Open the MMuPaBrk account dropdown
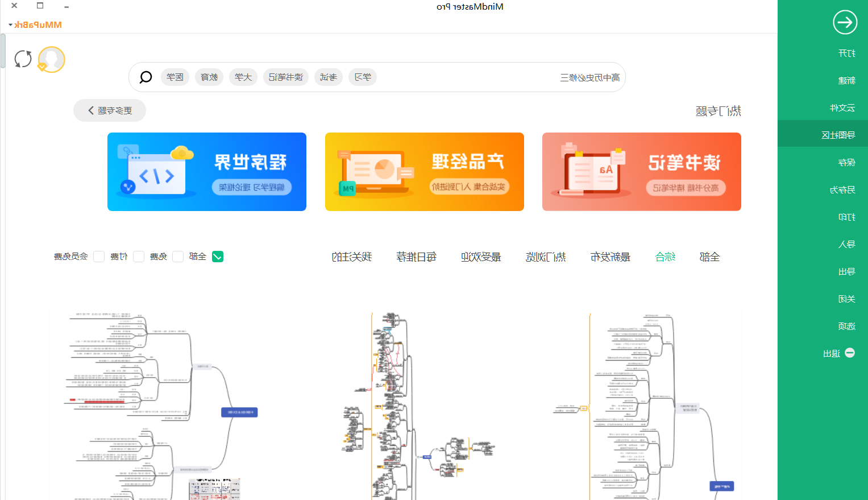The image size is (868, 500). pyautogui.click(x=35, y=25)
